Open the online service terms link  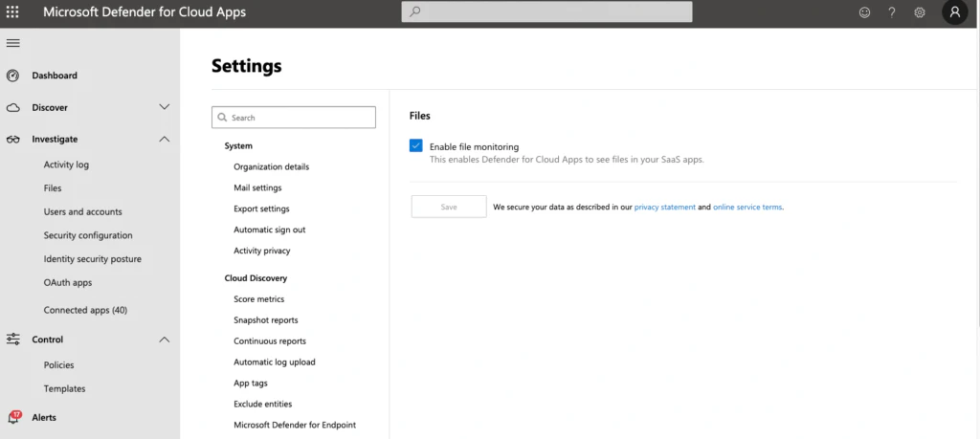(747, 207)
